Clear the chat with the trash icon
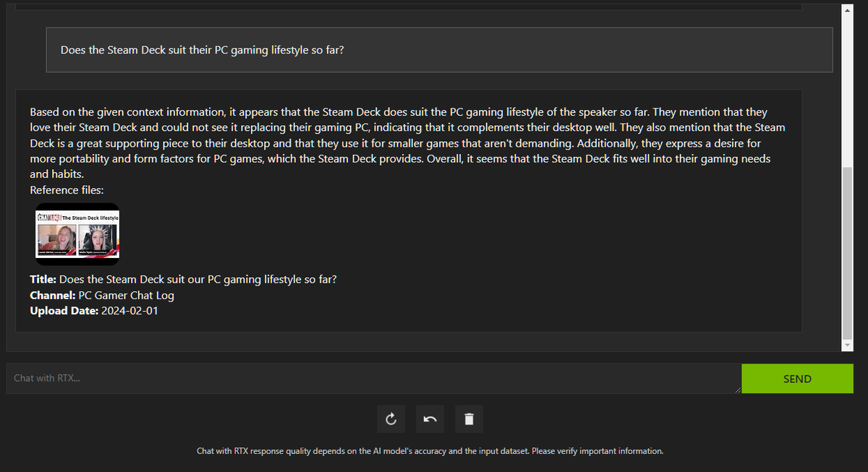Viewport: 868px width, 472px height. point(469,419)
